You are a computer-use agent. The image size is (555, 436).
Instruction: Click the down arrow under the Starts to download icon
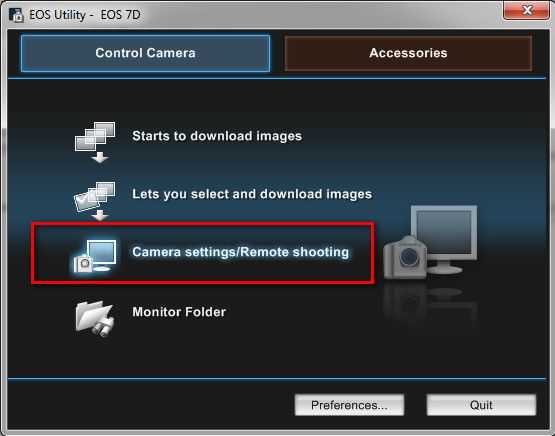pyautogui.click(x=100, y=157)
